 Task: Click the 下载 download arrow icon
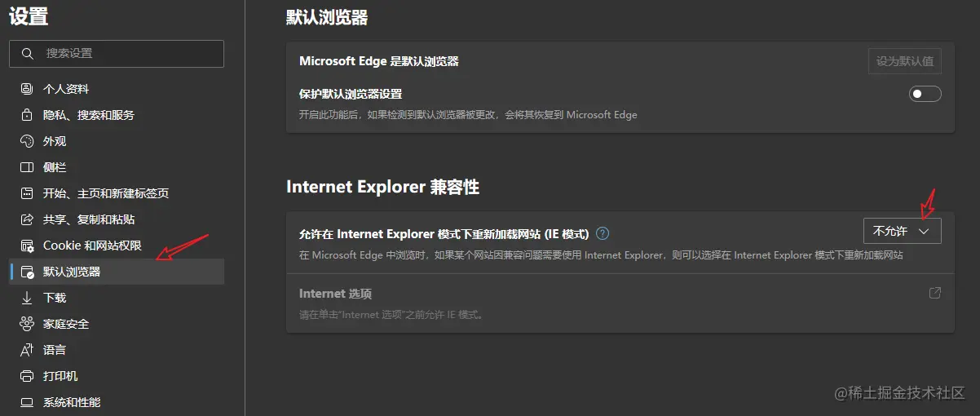[x=27, y=298]
